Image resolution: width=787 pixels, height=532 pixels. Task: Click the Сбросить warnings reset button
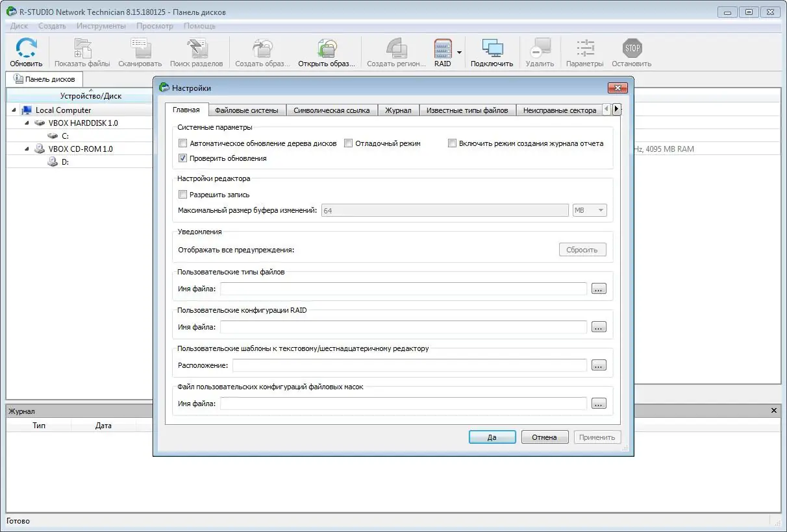[582, 250]
